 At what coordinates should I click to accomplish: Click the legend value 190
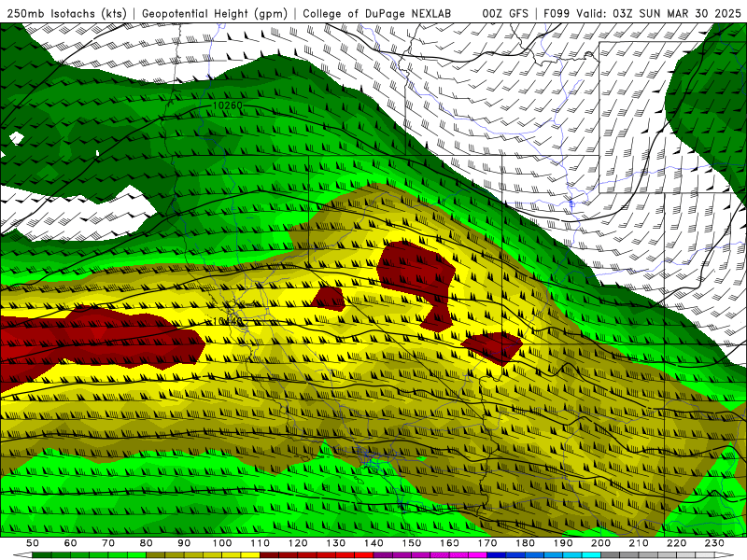(x=563, y=543)
